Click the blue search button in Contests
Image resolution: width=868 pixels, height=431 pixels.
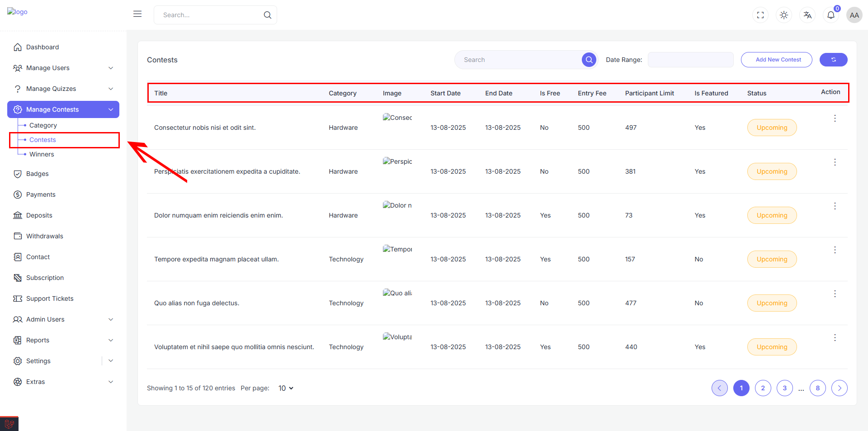589,60
